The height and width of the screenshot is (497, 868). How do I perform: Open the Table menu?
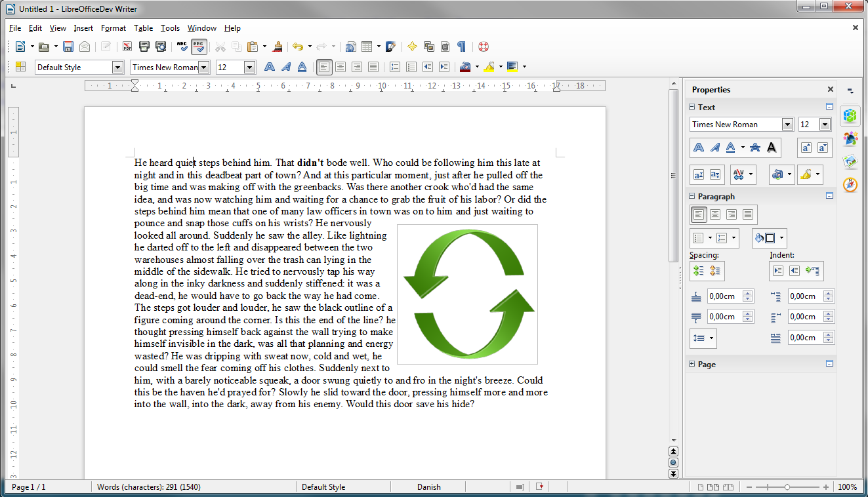tap(144, 28)
